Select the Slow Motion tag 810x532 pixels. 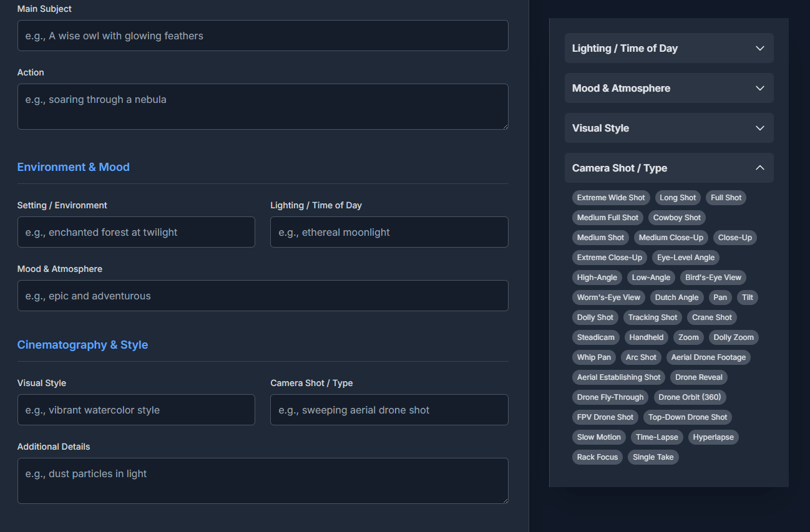(x=598, y=437)
